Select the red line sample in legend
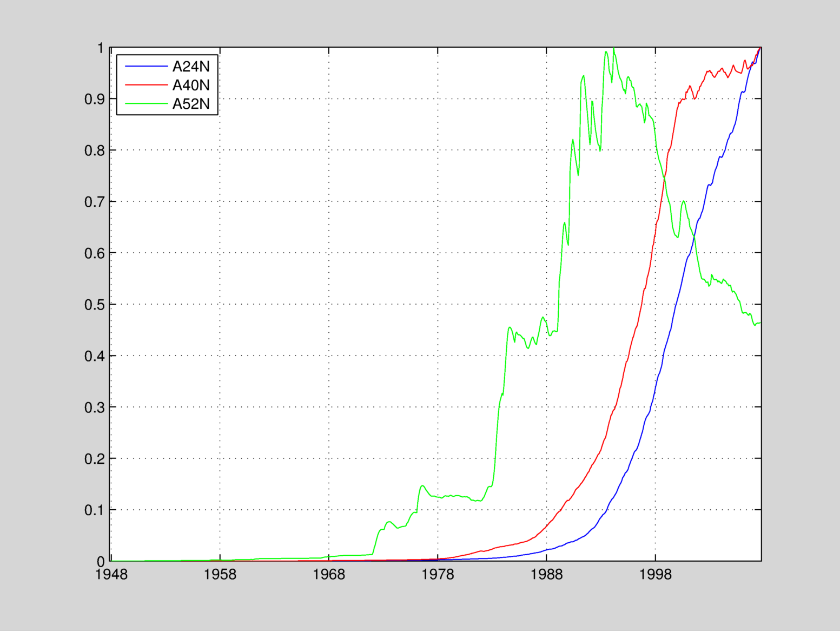Screen dimensions: 840x631 click(146, 85)
